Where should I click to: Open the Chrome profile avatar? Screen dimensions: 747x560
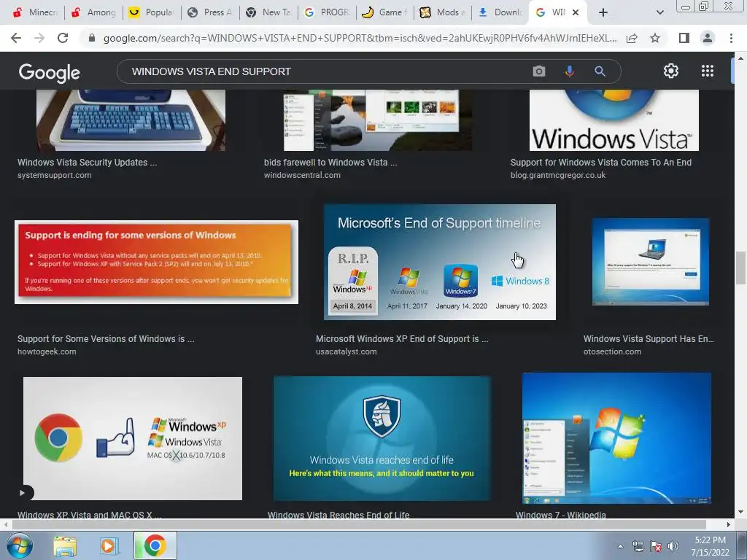(x=708, y=38)
